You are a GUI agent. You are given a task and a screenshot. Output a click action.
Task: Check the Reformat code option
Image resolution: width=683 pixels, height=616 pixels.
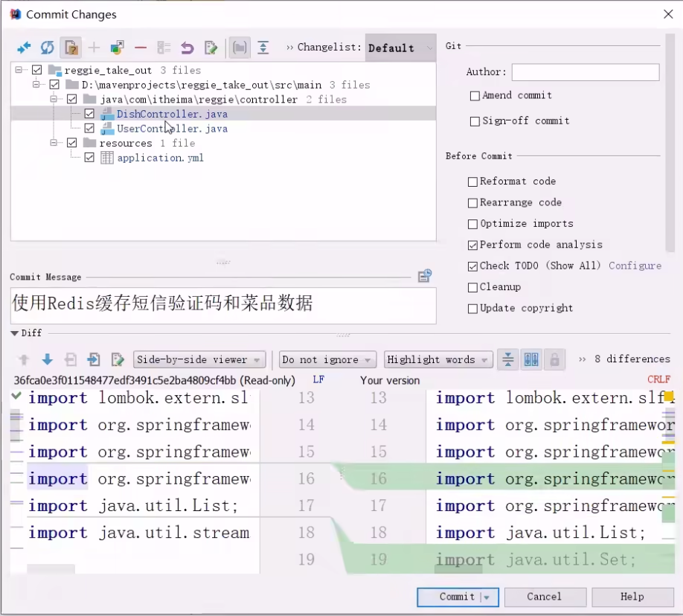[x=472, y=182]
